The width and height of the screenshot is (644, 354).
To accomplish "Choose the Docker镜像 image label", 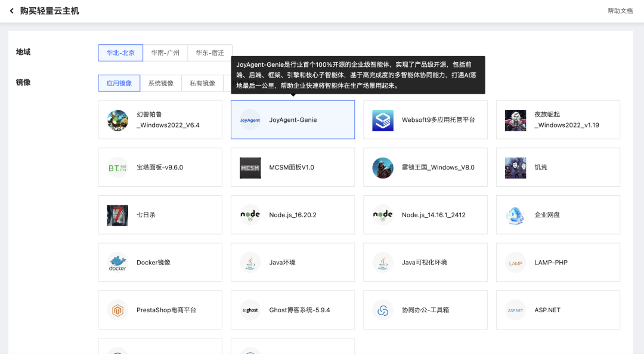I will tap(154, 262).
